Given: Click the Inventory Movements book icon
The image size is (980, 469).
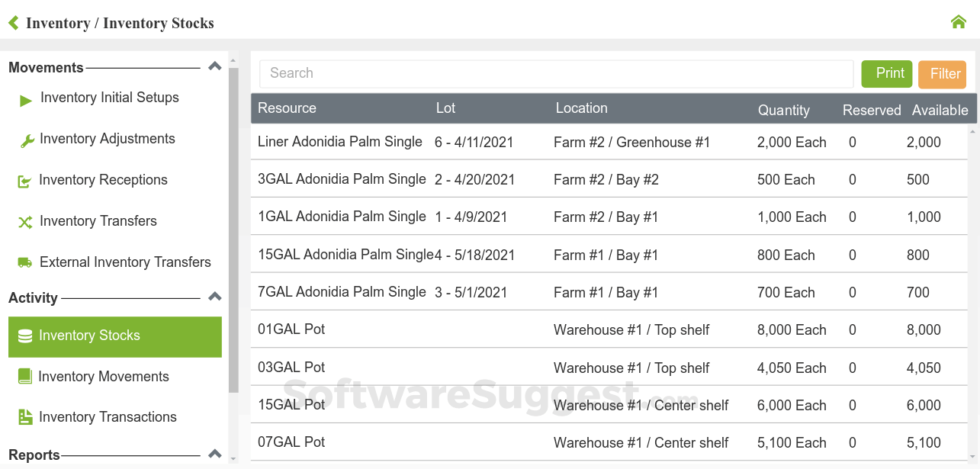Looking at the screenshot, I should pyautogui.click(x=25, y=377).
